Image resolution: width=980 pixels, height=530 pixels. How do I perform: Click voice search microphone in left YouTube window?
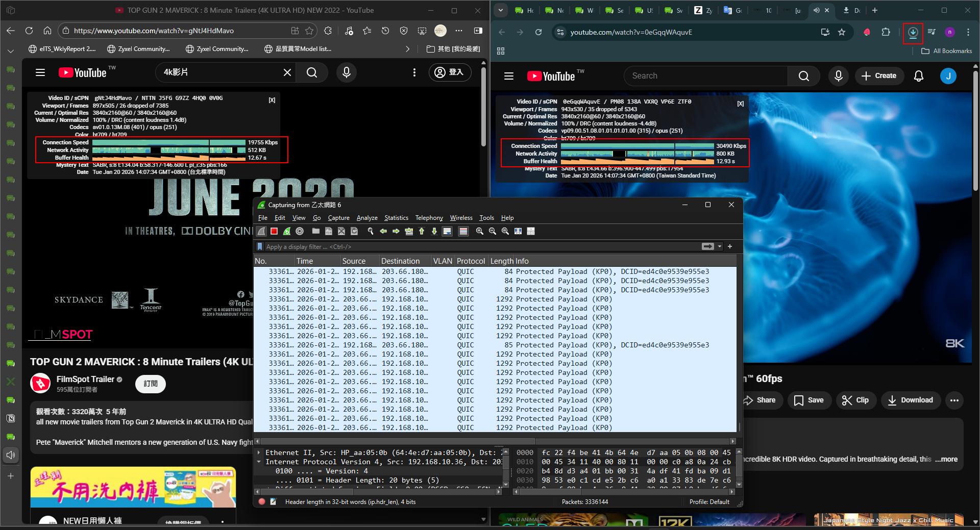pos(347,72)
